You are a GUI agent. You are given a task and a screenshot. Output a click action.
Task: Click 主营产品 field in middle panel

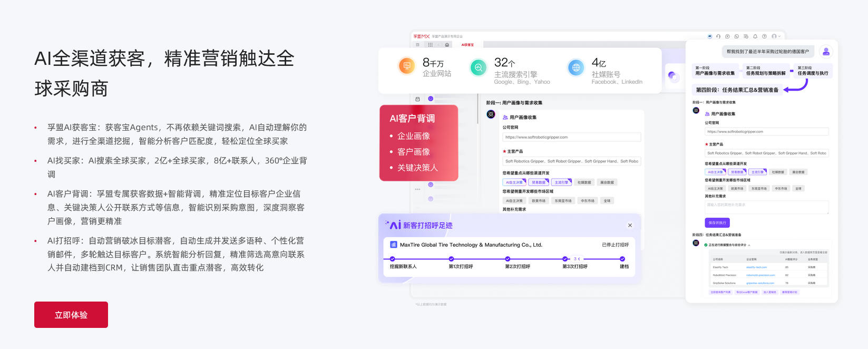point(572,161)
